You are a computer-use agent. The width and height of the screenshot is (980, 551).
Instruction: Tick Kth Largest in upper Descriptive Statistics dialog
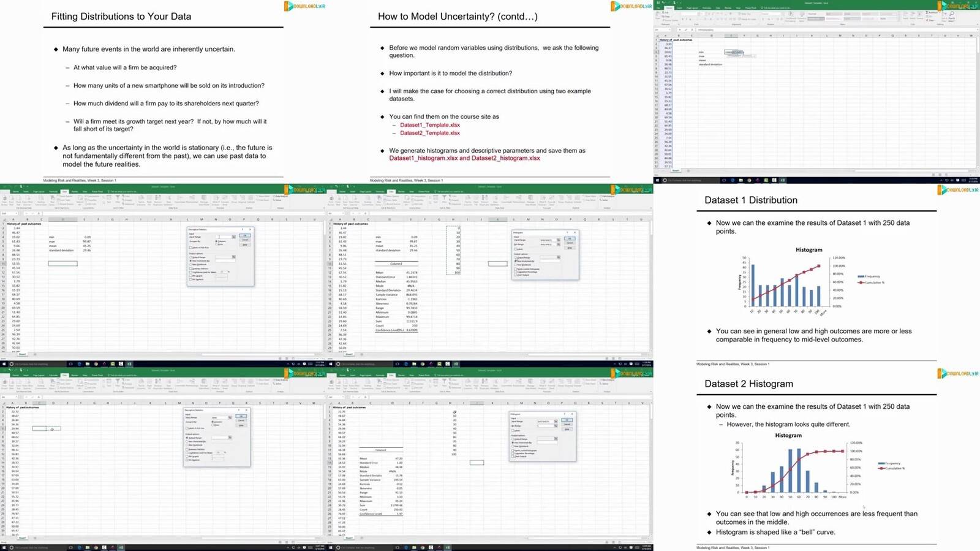pos(191,276)
